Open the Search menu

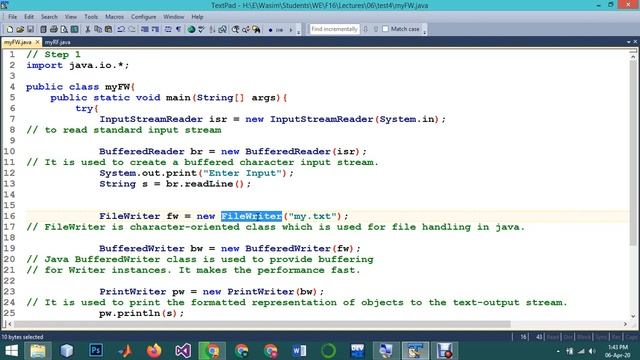[49, 17]
